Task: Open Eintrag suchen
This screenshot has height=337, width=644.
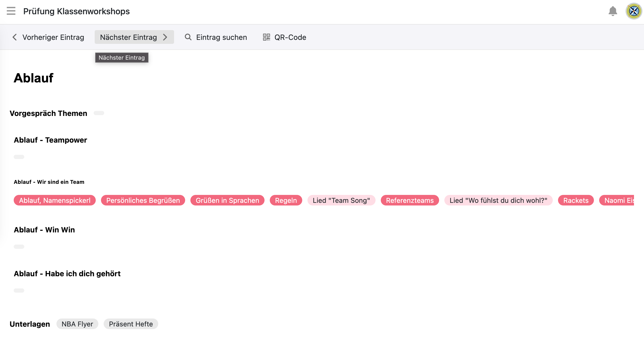Action: pos(221,37)
